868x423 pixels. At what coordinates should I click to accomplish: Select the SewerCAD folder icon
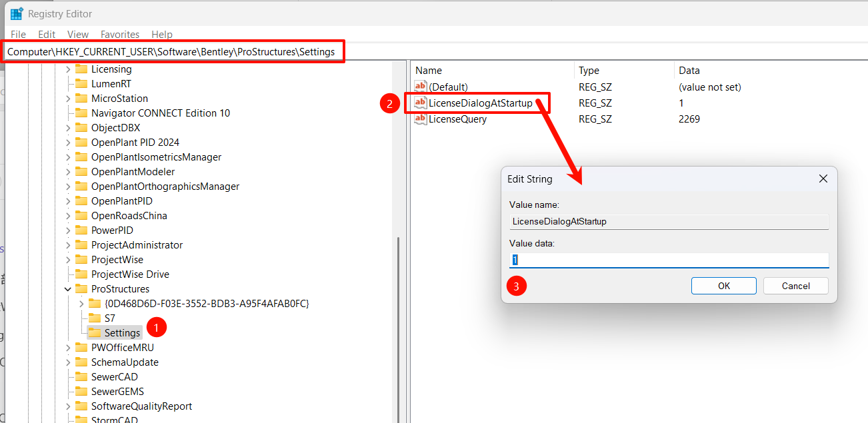(81, 377)
